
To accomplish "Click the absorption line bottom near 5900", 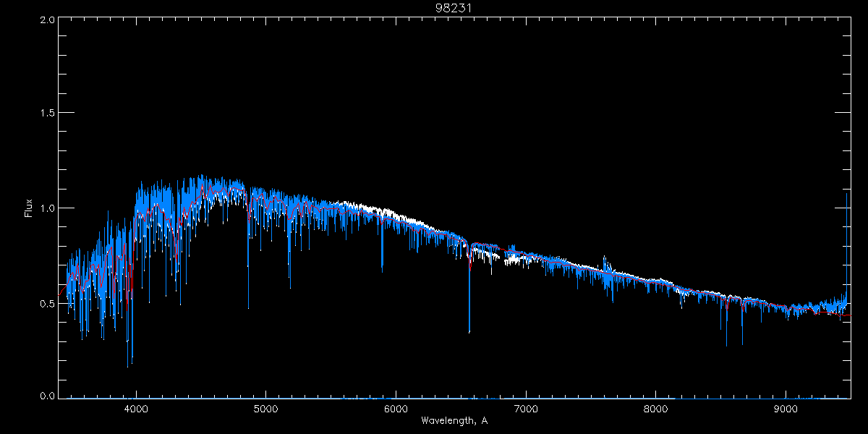I will 383,271.
